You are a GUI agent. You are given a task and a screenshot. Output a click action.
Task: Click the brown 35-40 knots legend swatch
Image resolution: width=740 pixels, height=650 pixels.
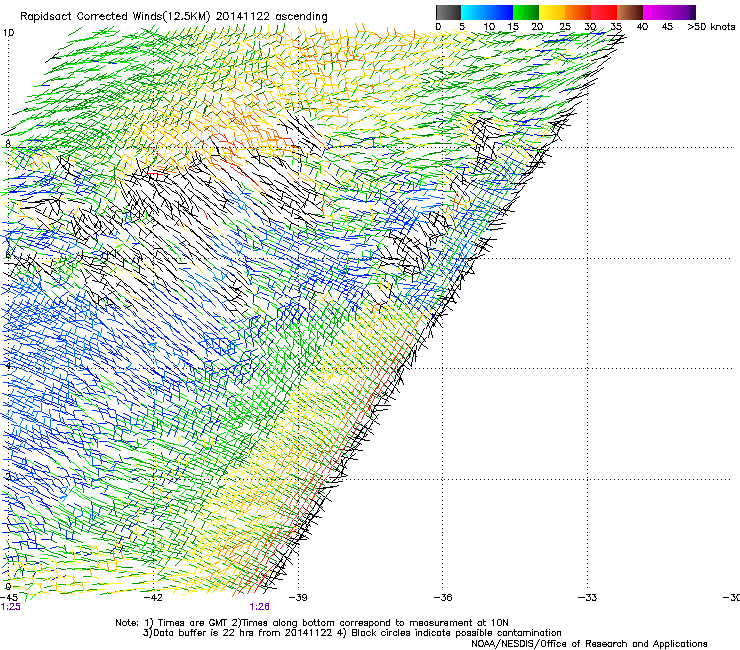coord(630,12)
